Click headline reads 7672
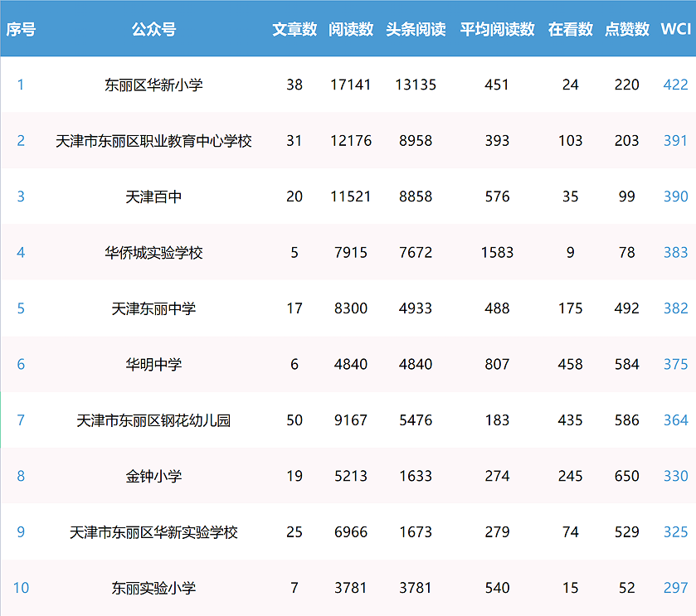 pyautogui.click(x=416, y=253)
